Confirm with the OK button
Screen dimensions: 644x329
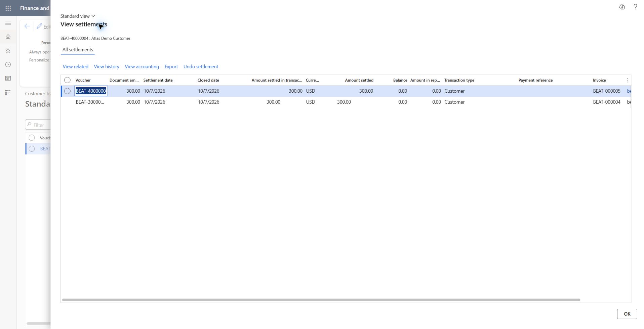click(627, 314)
